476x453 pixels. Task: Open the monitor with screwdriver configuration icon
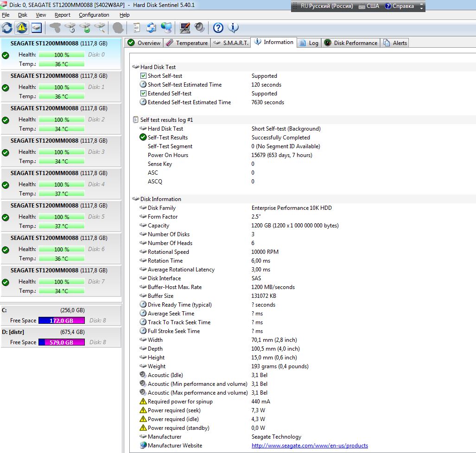pos(185,28)
